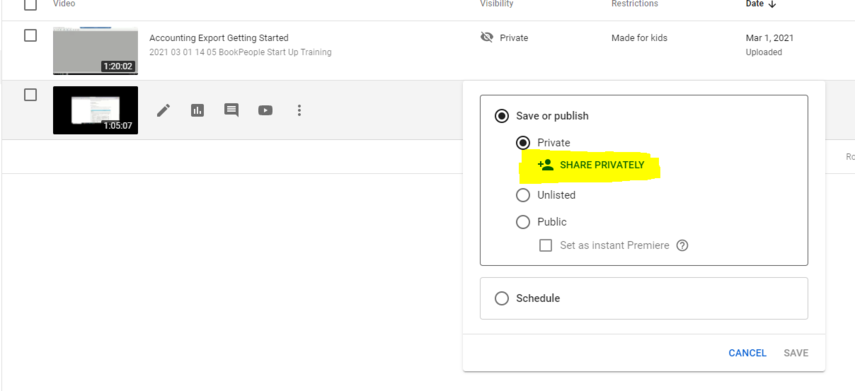The height and width of the screenshot is (391, 855).
Task: Open the 1:20:02 video thumbnail
Action: pyautogui.click(x=95, y=51)
